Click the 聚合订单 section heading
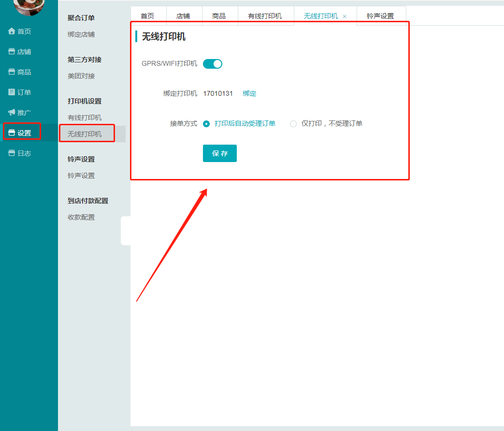The image size is (504, 431). pyautogui.click(x=81, y=18)
